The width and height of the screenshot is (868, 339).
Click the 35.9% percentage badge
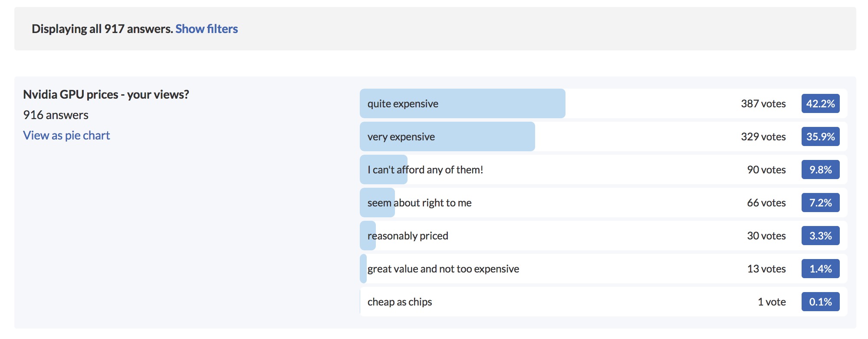pos(820,136)
